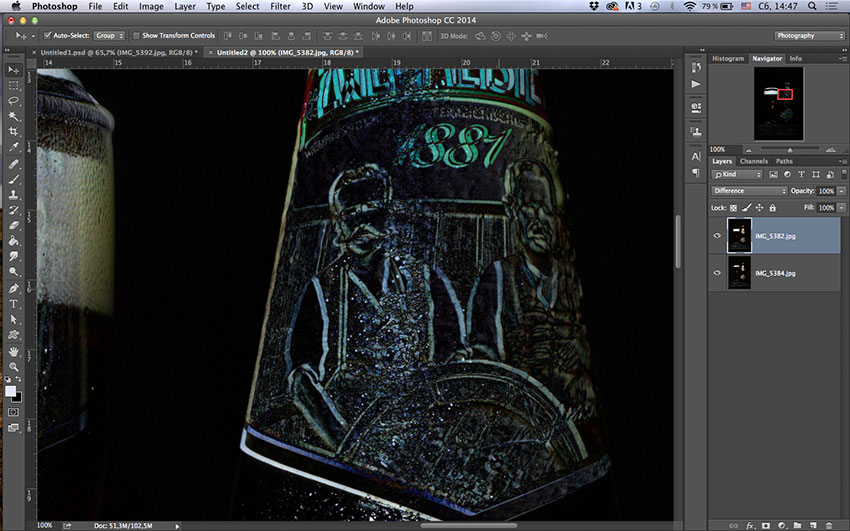The image size is (850, 531).
Task: Select the Horizontal Type tool
Action: [x=14, y=304]
